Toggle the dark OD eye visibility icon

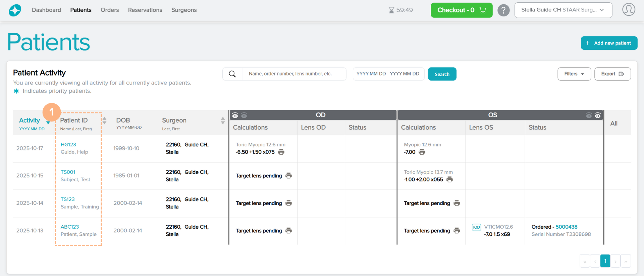tap(235, 116)
